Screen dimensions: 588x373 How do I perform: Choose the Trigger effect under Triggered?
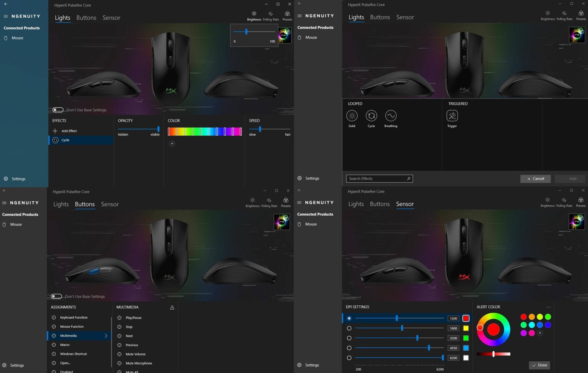(x=452, y=116)
